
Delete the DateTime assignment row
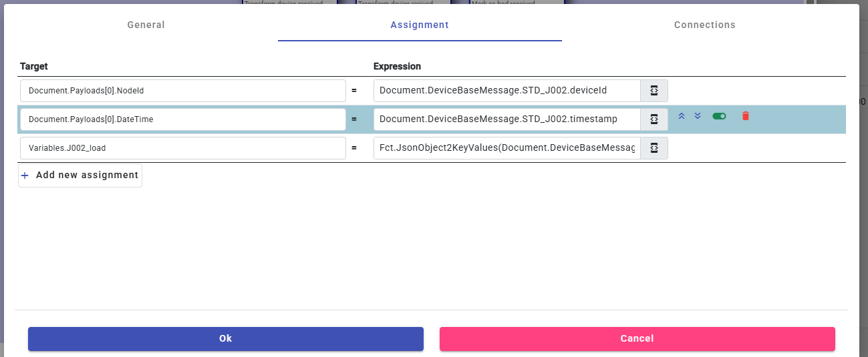point(746,116)
